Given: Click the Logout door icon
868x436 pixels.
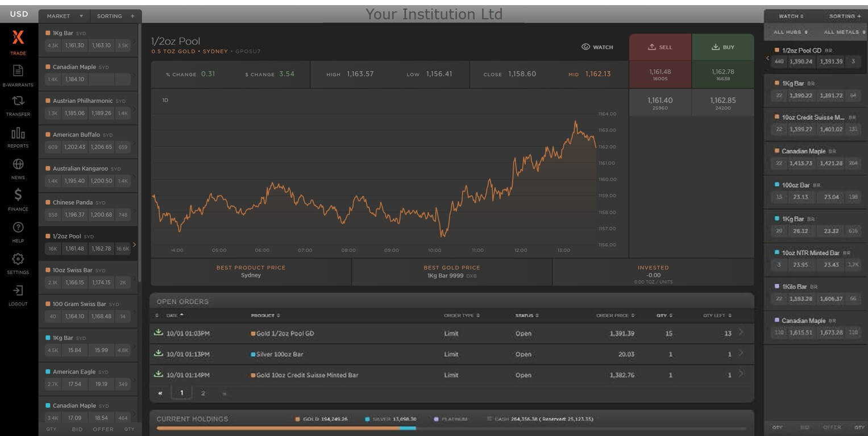Looking at the screenshot, I should (18, 290).
